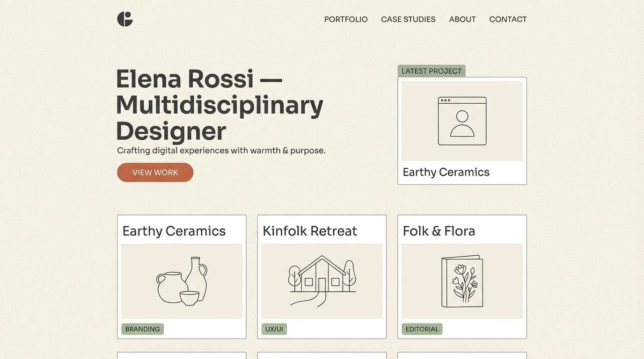Click the Kinfolk Retreat card title

click(310, 230)
